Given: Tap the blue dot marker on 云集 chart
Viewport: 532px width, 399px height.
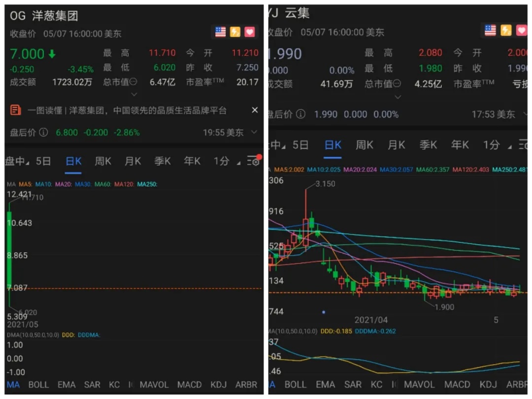Looking at the screenshot, I should [324, 312].
